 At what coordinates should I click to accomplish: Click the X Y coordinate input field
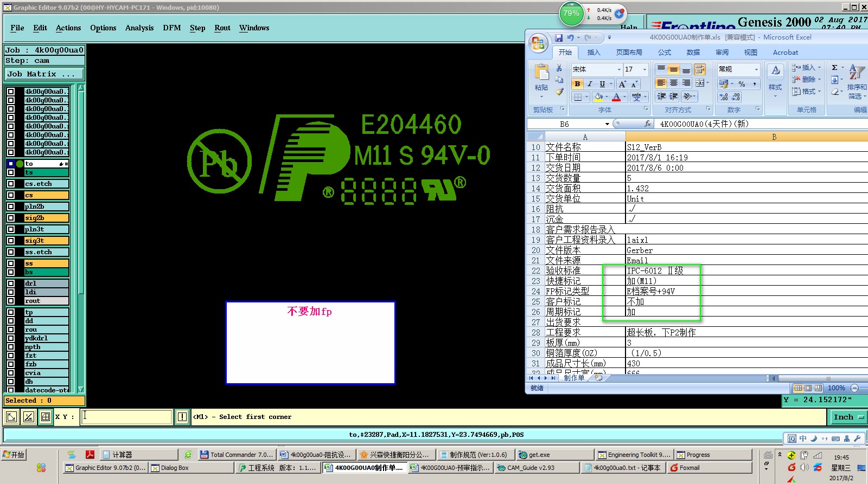point(126,417)
